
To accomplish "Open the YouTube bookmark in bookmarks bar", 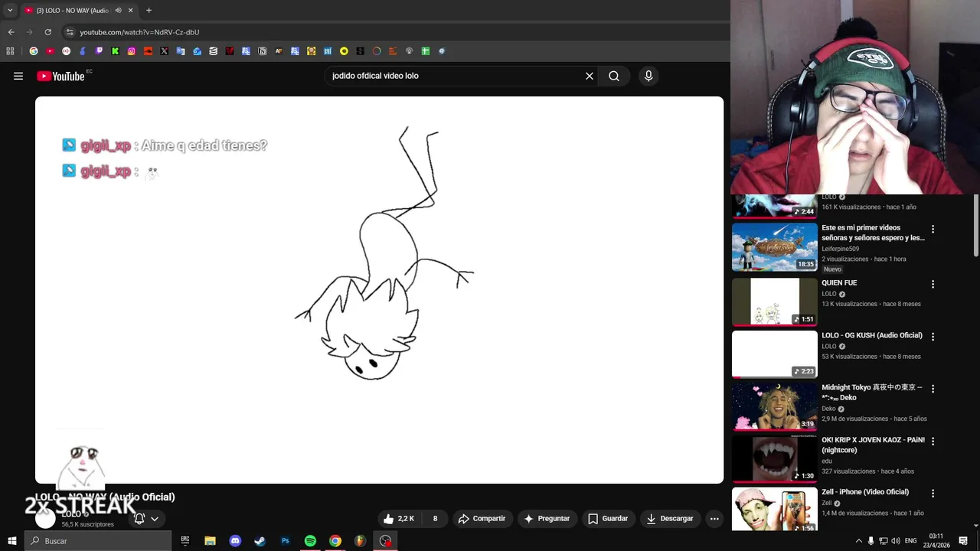I will [50, 51].
